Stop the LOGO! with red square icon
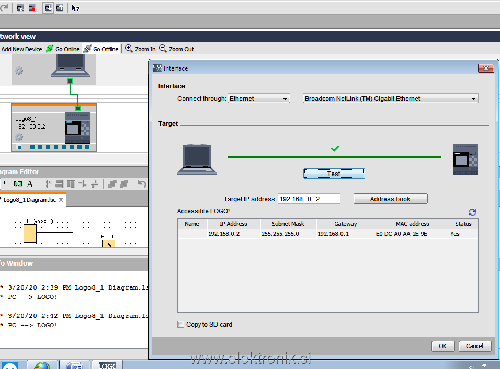The width and height of the screenshot is (500, 369). click(32, 8)
